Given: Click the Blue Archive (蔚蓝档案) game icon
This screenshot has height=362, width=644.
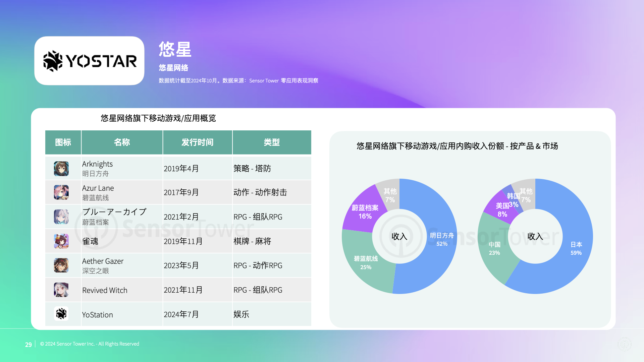Looking at the screenshot, I should pyautogui.click(x=61, y=217).
